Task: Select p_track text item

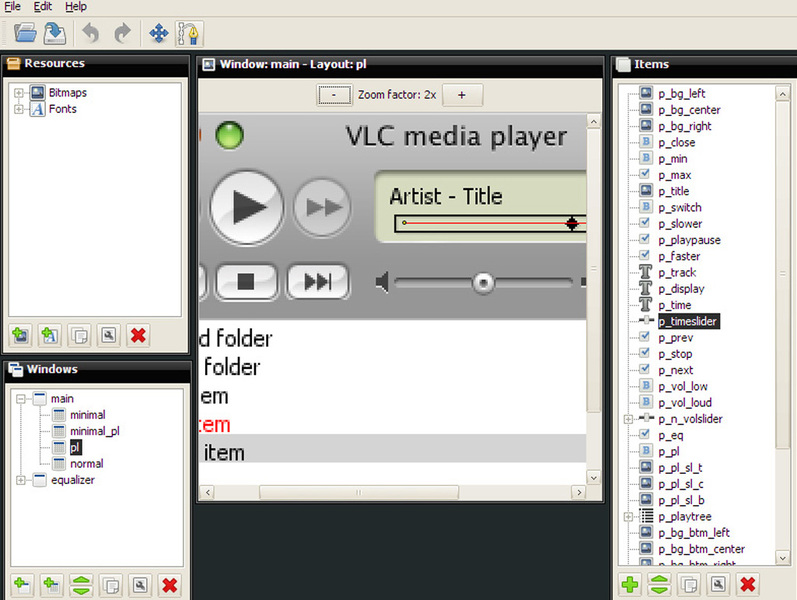Action: [677, 273]
